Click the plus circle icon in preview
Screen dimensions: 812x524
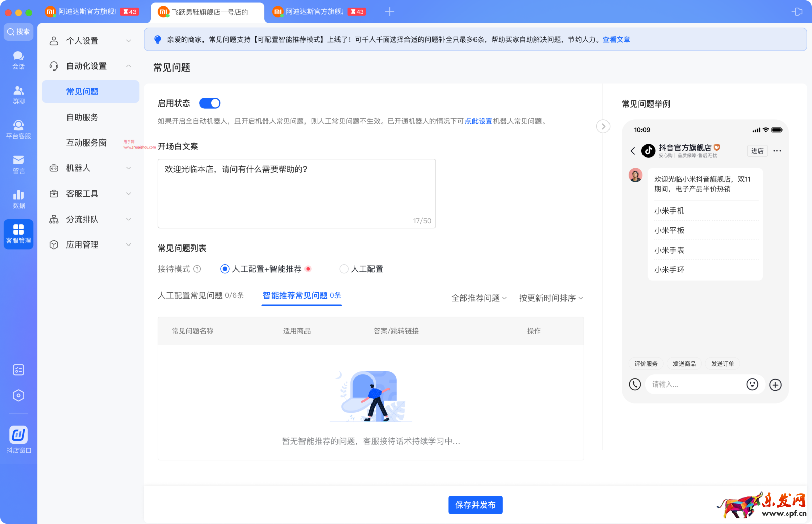[x=775, y=385]
